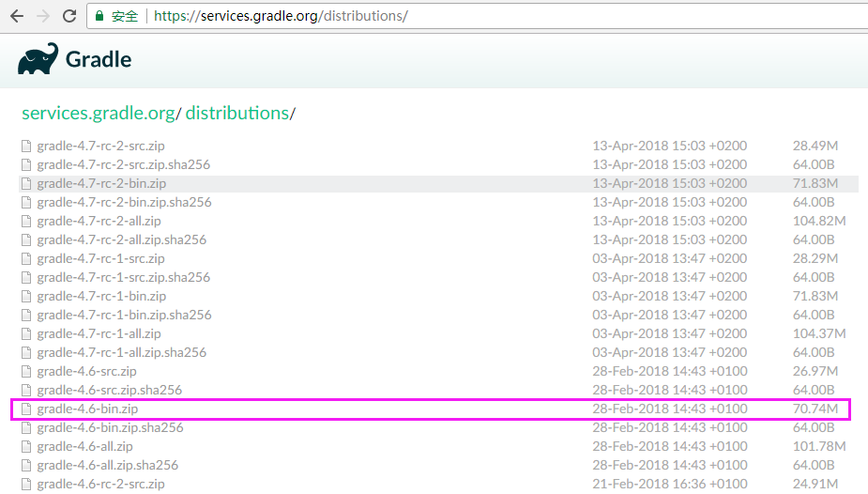Download gradle-4.6-src.zip
This screenshot has width=868, height=494.
point(87,372)
